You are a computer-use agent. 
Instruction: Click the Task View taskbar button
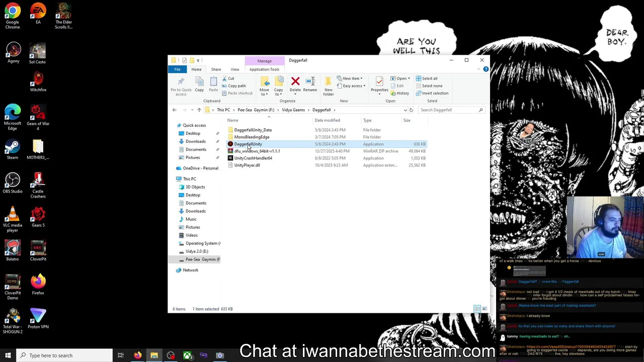pyautogui.click(x=121, y=355)
